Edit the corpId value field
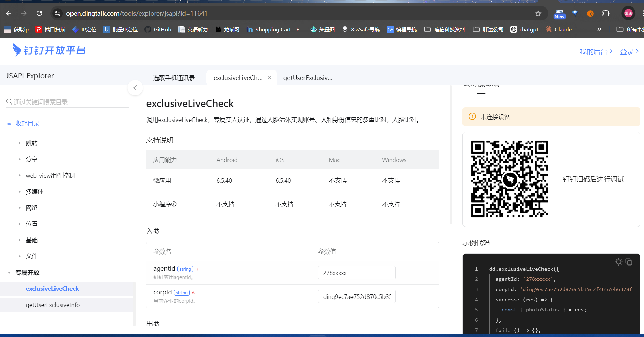 pos(357,296)
